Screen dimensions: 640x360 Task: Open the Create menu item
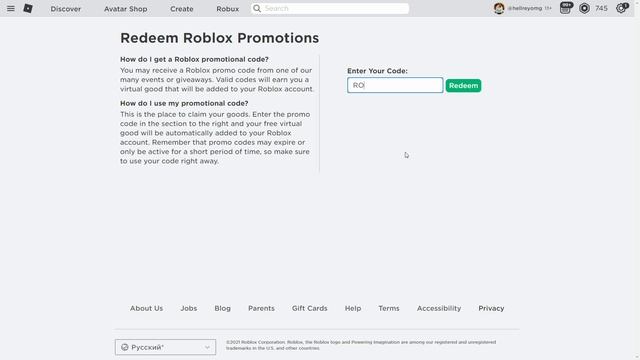(x=182, y=9)
